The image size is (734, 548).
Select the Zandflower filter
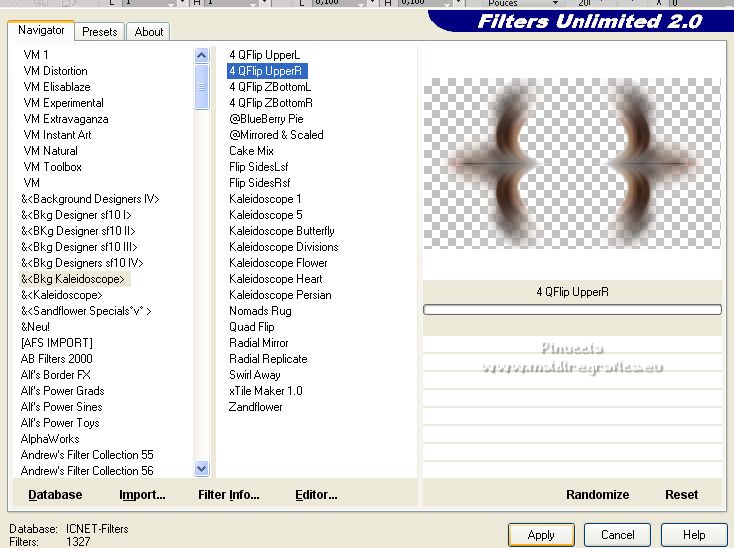point(255,407)
